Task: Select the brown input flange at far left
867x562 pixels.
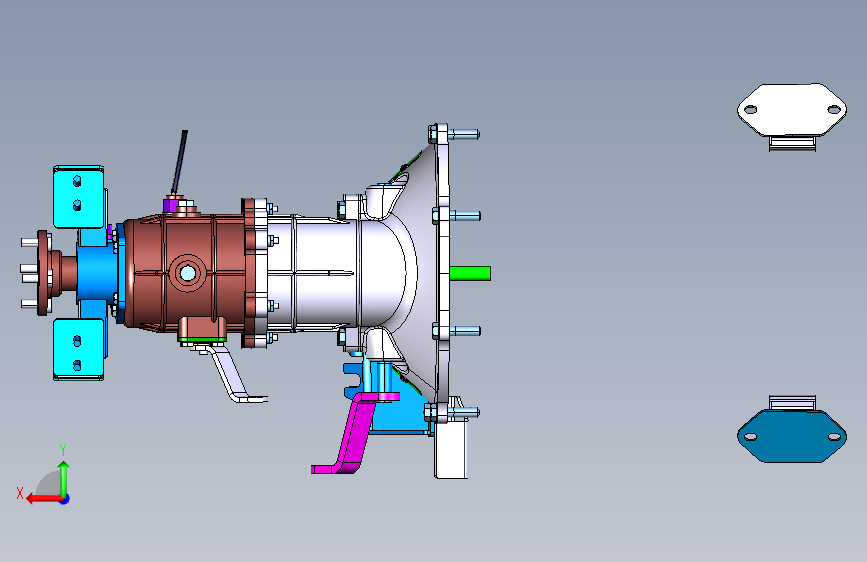Action: [43, 273]
